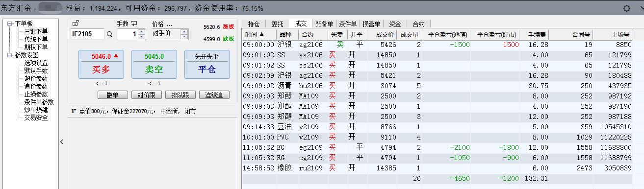Click the green 卖 icon in the 09:00:00 row
This screenshot has height=189, width=644.
click(x=340, y=45)
